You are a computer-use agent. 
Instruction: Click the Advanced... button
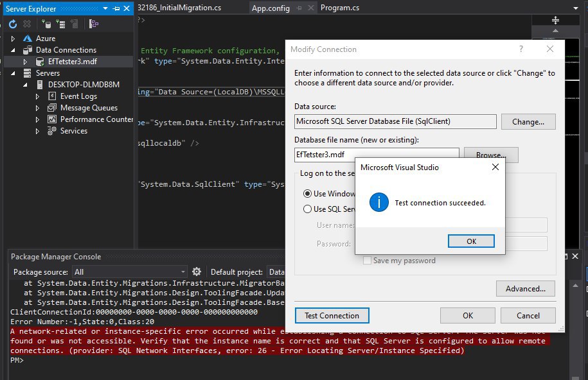point(526,289)
